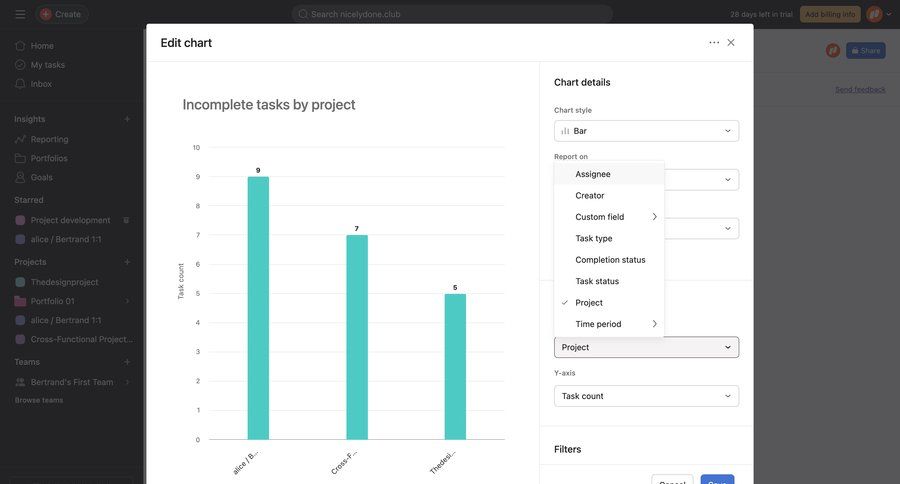Click the Portfolios folder icon
Viewport: 900px width, 484px height.
coord(20,158)
